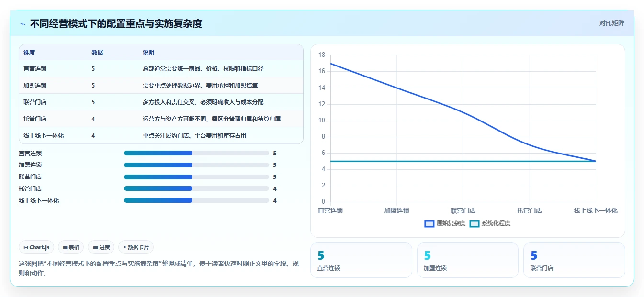The image size is (644, 297).
Task: Click the 联营门店 progress bar
Action: pos(196,177)
